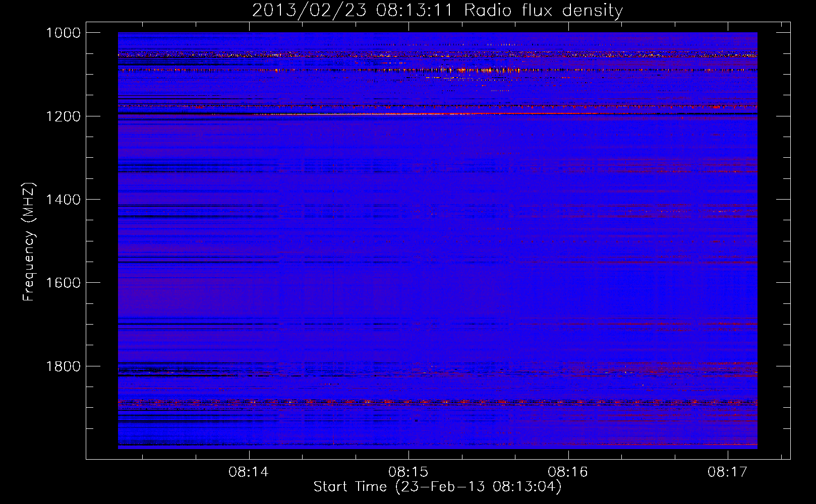The width and height of the screenshot is (816, 504).
Task: Select the 1800 frequency tick label
Action: [63, 366]
